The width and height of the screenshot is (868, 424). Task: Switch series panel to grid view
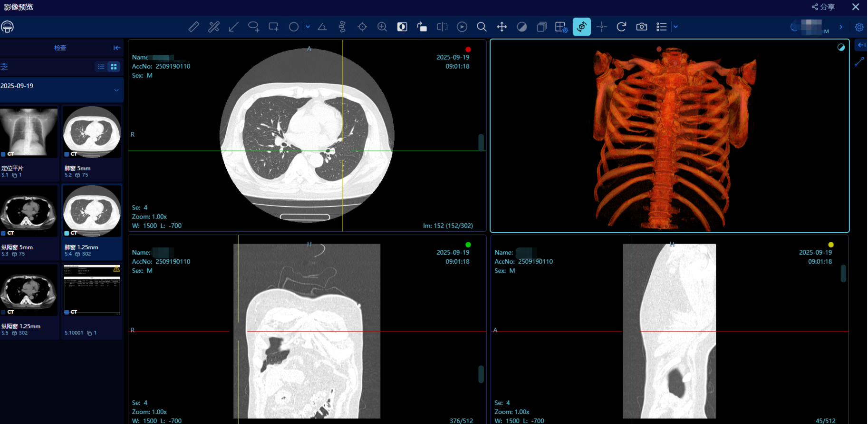[114, 67]
